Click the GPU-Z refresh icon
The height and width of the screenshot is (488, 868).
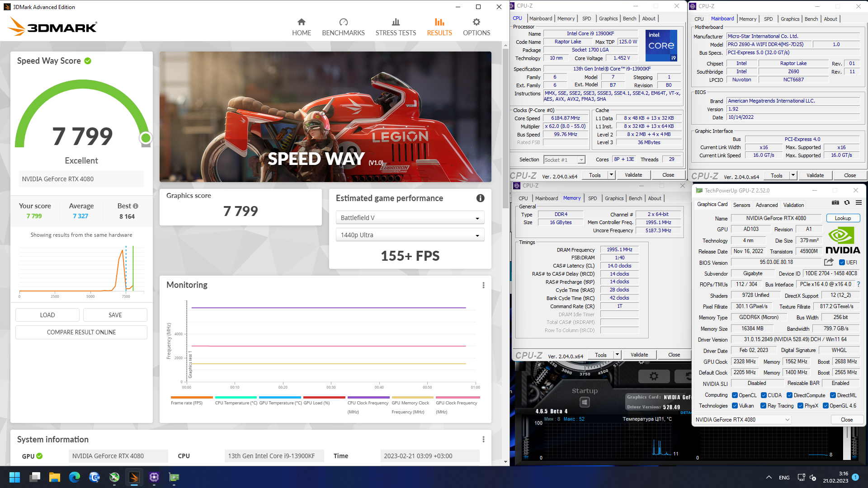(x=847, y=202)
